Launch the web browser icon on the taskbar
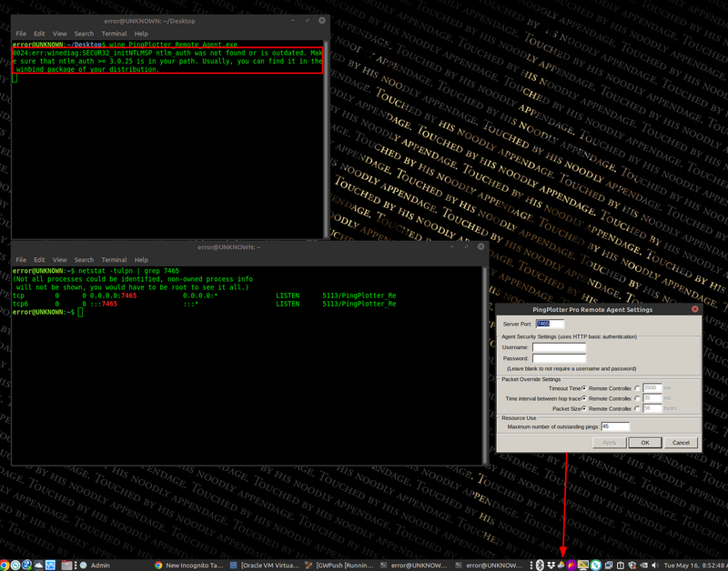The width and height of the screenshot is (728, 571). 5,565
